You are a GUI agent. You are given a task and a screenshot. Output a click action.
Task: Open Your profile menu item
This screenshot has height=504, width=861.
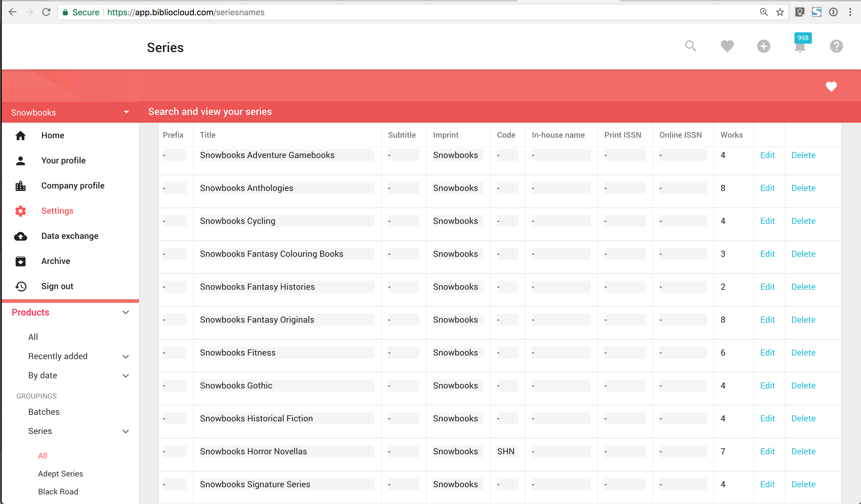(63, 160)
